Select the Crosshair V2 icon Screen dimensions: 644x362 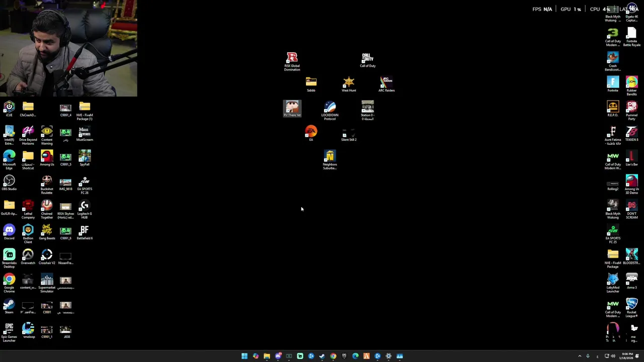[x=47, y=257]
